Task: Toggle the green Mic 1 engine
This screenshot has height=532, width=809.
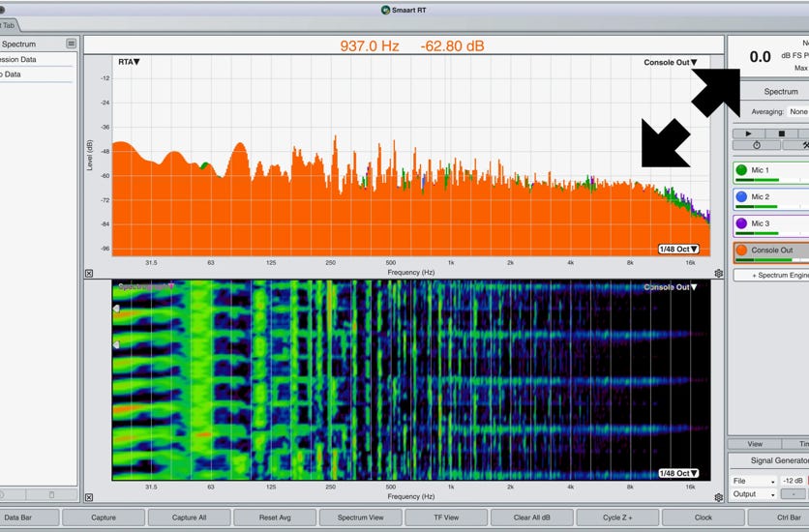Action: click(x=741, y=171)
